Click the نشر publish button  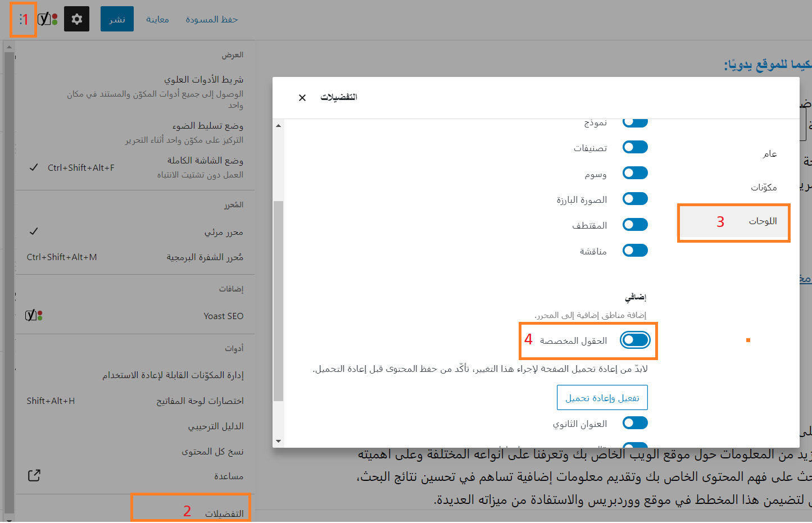(x=117, y=19)
